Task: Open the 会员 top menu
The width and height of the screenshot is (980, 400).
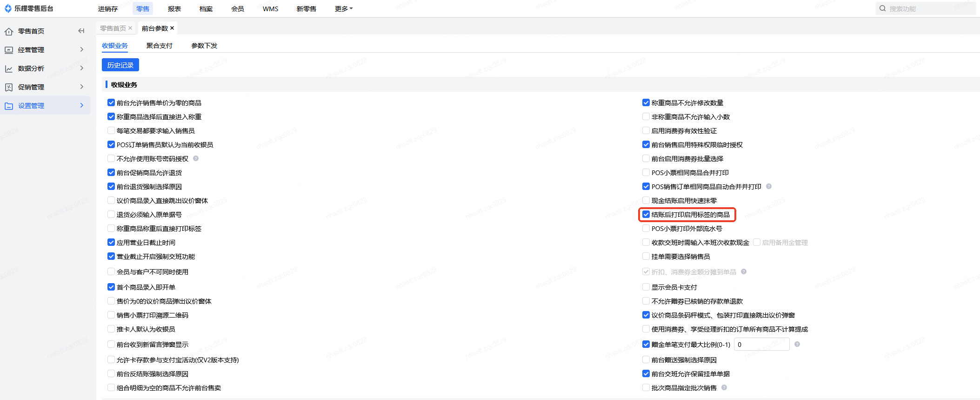Action: tap(238, 9)
